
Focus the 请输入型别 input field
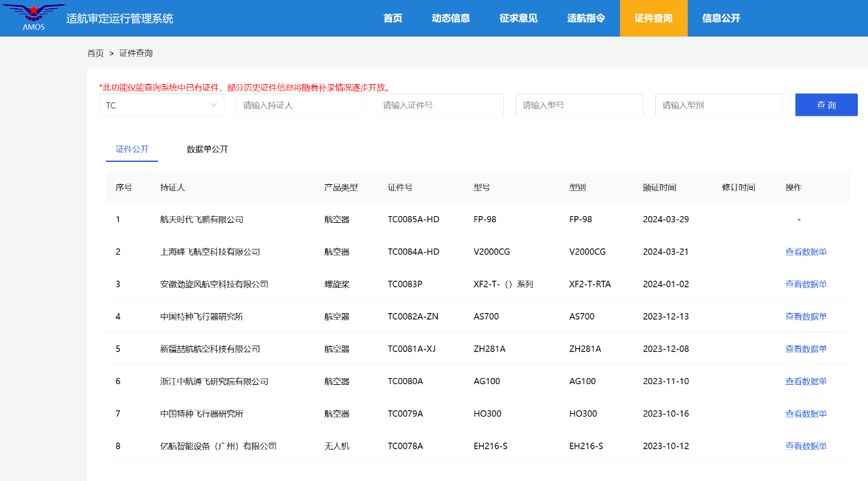pos(719,105)
